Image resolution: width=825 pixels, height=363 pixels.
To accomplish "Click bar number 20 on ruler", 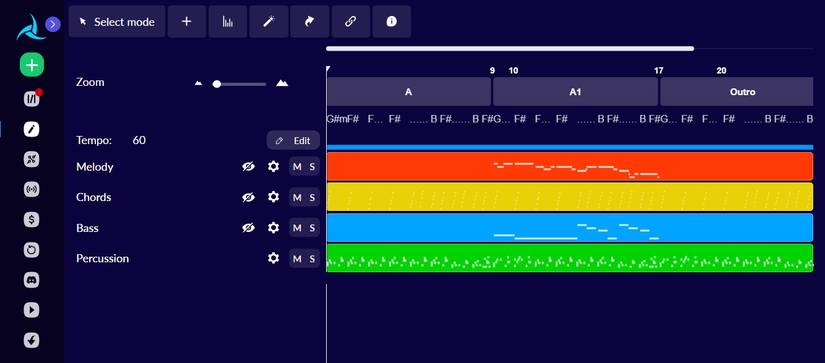I will coord(721,70).
